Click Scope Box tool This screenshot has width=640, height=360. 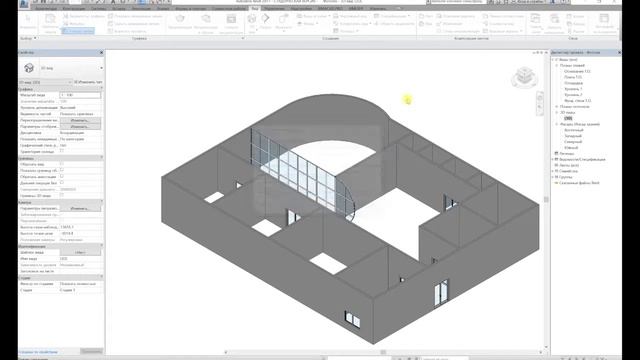click(394, 24)
